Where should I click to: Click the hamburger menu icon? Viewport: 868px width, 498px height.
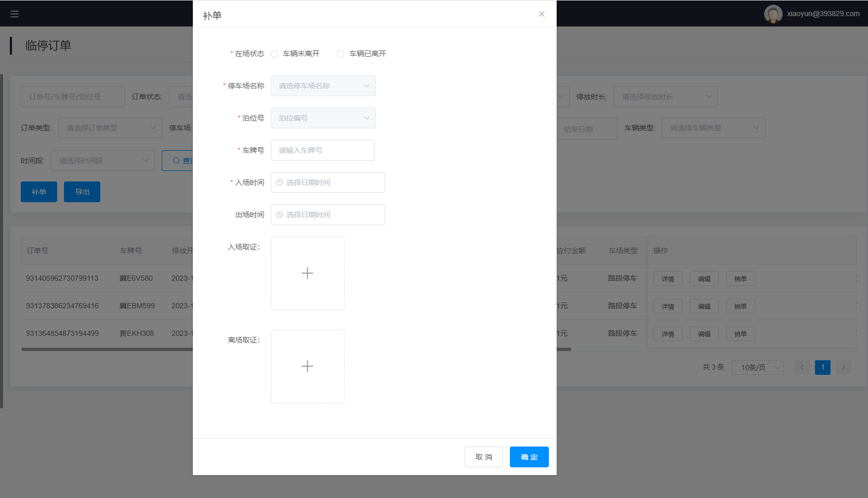point(15,14)
